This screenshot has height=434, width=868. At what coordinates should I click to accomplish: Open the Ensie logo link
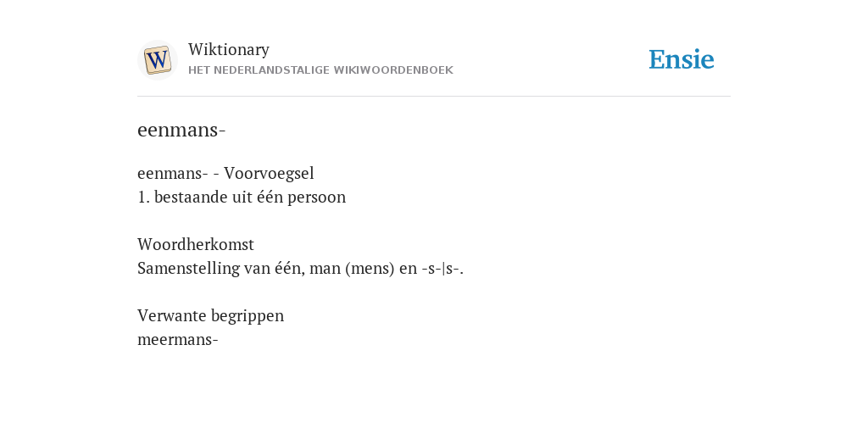tap(682, 59)
